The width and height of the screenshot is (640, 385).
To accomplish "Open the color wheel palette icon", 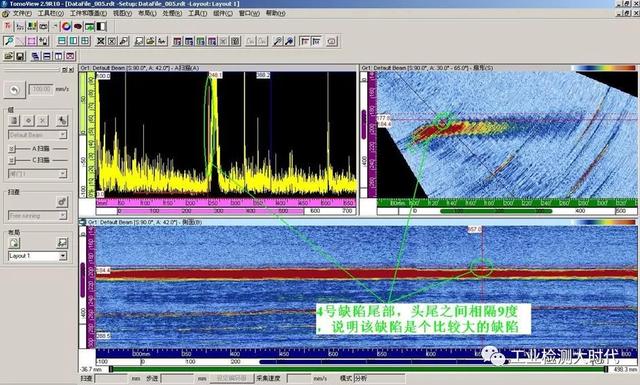I will pyautogui.click(x=66, y=27).
